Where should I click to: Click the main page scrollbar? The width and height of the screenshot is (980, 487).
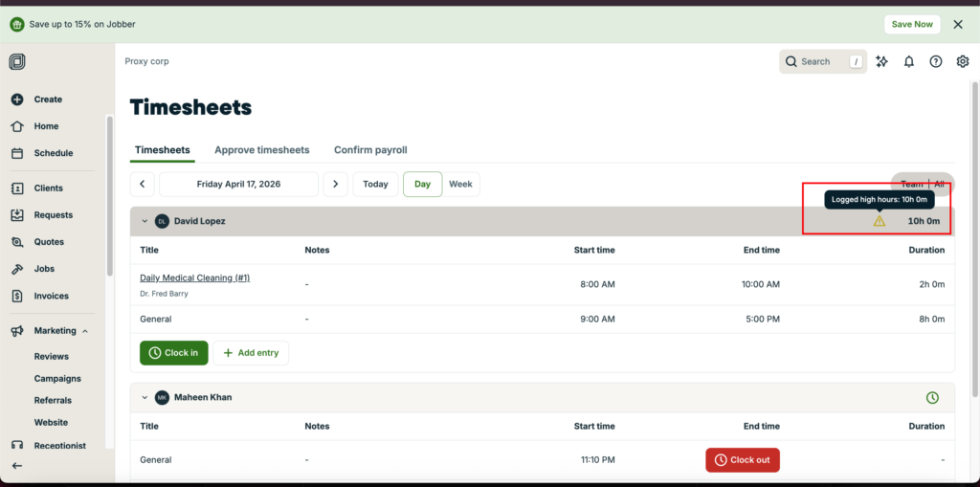975,237
